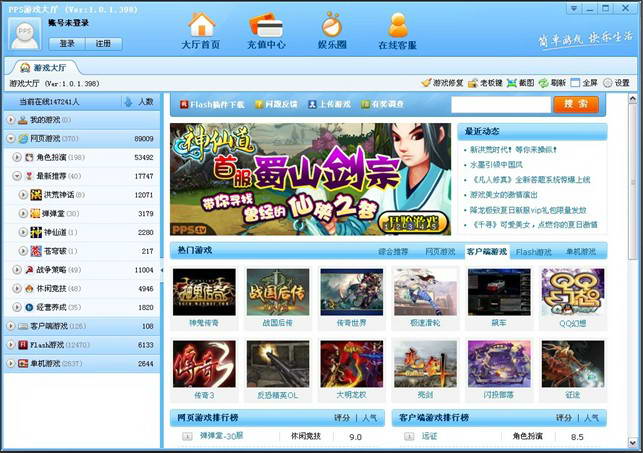Click the user avatar picture
This screenshot has width=643, height=453.
point(25,34)
